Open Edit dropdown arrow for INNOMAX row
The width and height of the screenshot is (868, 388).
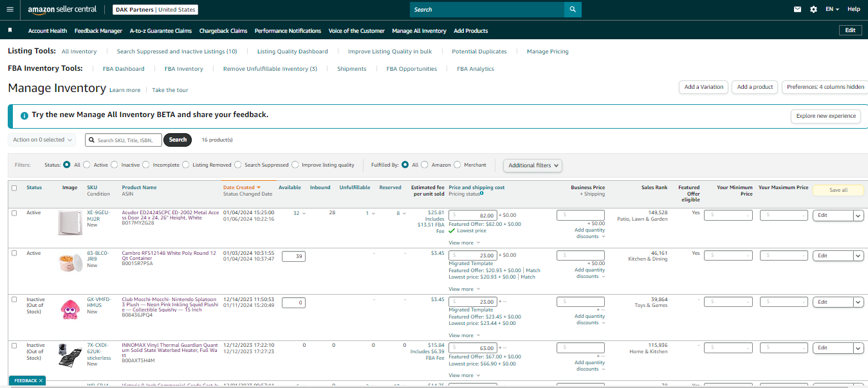pos(858,347)
